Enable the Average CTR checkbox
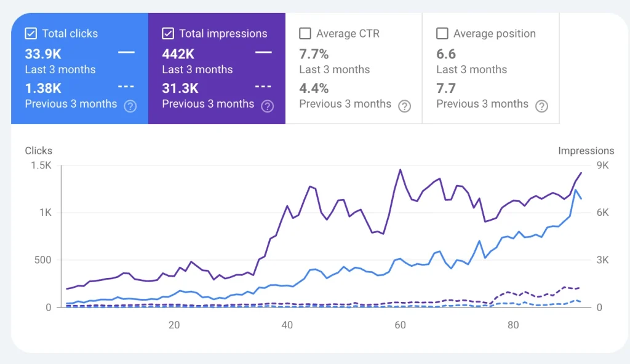The height and width of the screenshot is (364, 630). (305, 34)
